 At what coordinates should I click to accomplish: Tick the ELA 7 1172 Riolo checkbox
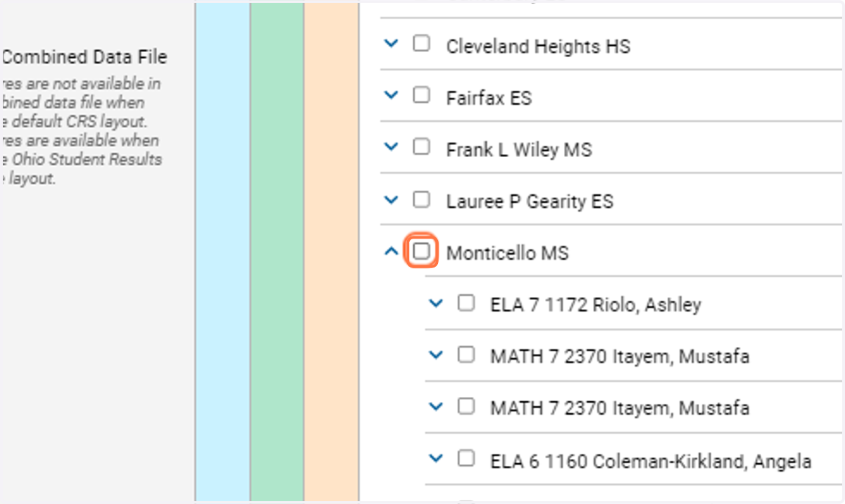click(466, 303)
